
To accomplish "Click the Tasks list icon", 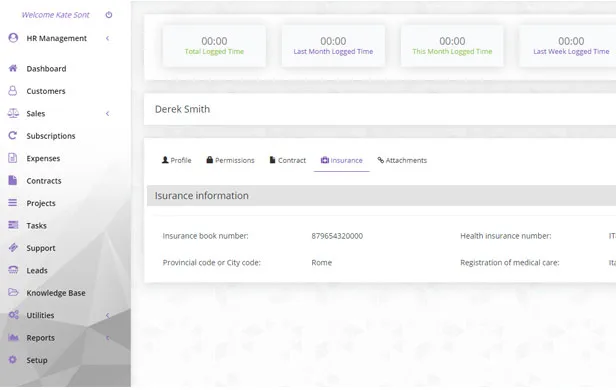I will (x=13, y=225).
